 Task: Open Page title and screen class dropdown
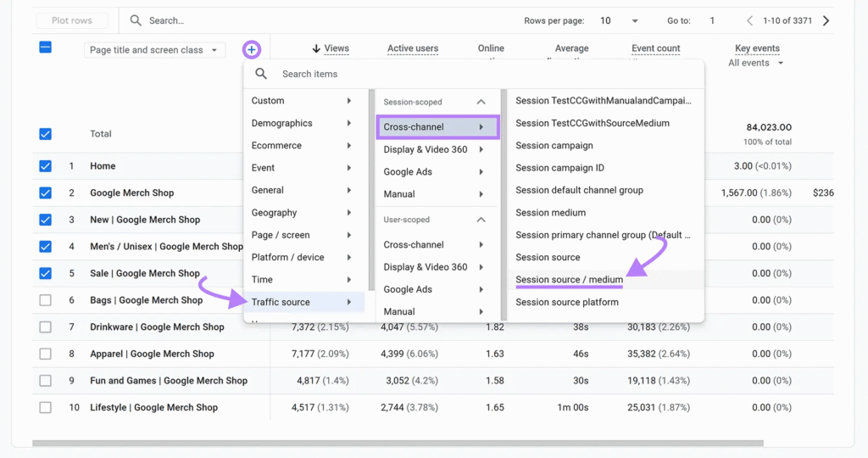pyautogui.click(x=154, y=50)
